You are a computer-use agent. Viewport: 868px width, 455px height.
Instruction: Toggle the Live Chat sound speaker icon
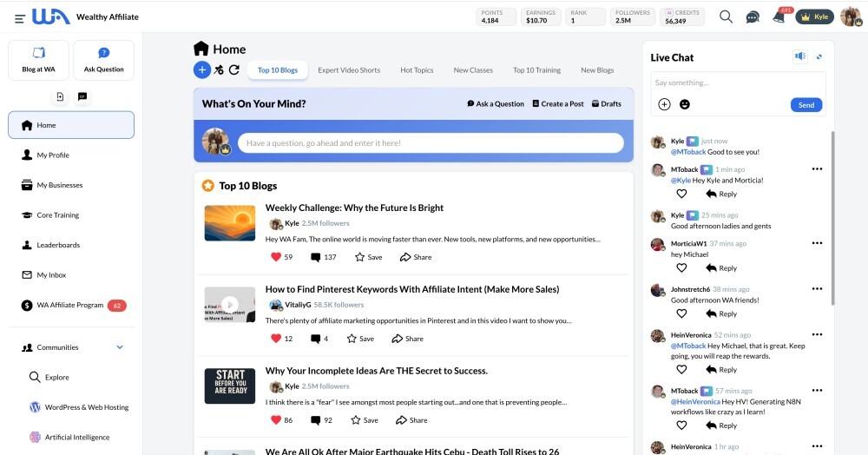click(799, 56)
